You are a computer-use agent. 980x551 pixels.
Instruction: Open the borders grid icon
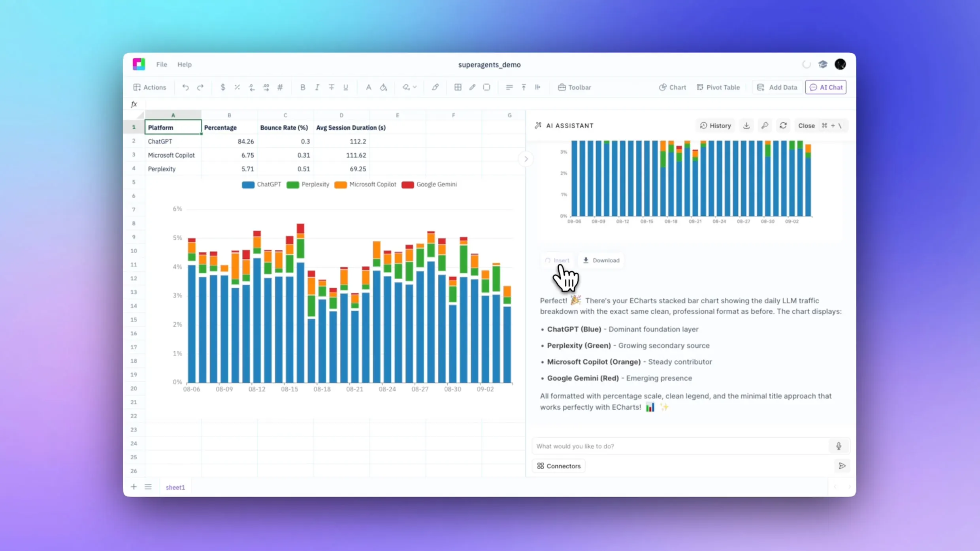458,87
